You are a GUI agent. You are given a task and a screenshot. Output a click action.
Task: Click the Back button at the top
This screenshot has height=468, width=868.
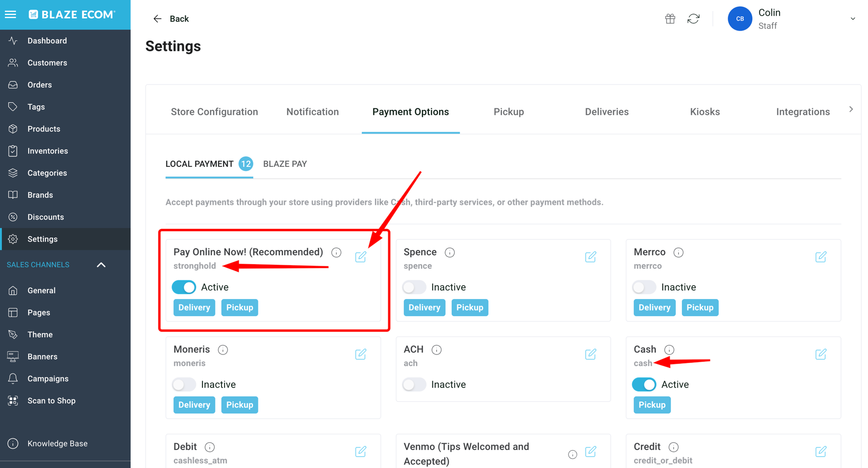172,19
